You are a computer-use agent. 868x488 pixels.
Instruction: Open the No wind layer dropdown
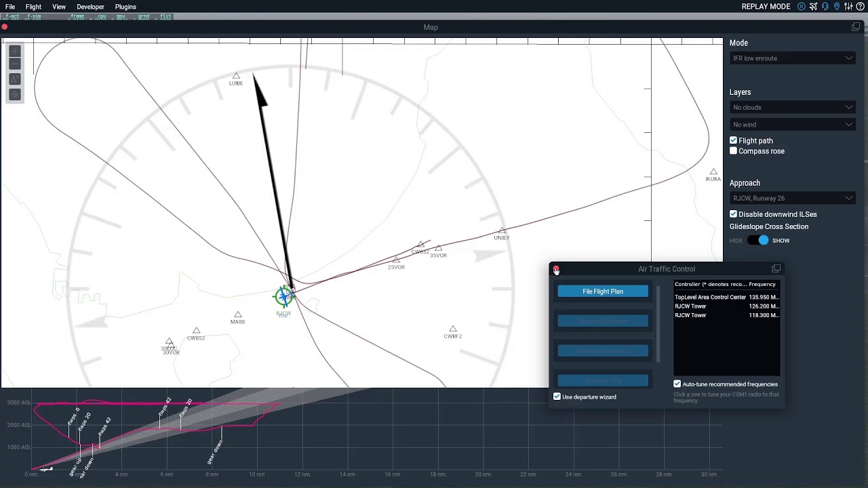coord(792,125)
